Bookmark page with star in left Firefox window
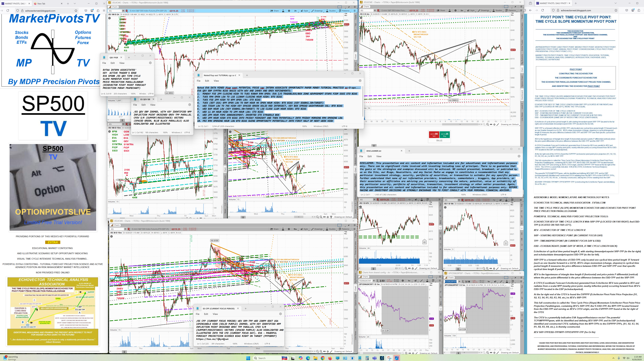 (76, 10)
